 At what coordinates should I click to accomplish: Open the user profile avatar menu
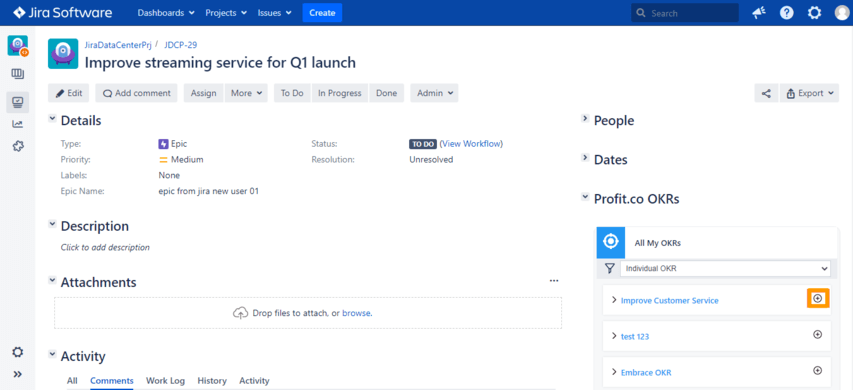point(842,13)
